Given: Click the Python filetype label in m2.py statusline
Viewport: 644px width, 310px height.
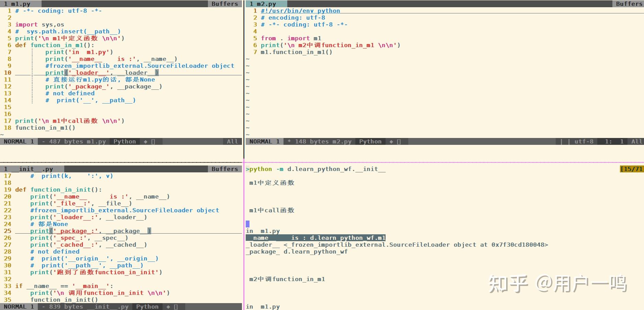Looking at the screenshot, I should [370, 141].
